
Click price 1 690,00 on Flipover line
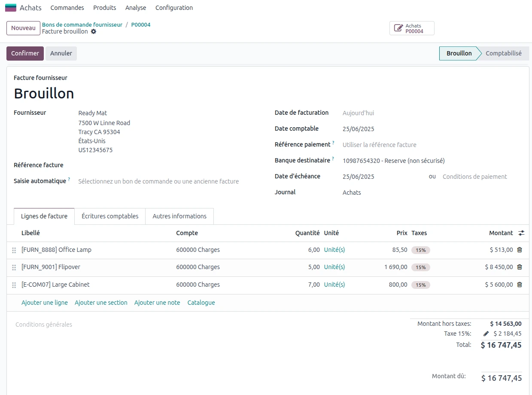(396, 267)
